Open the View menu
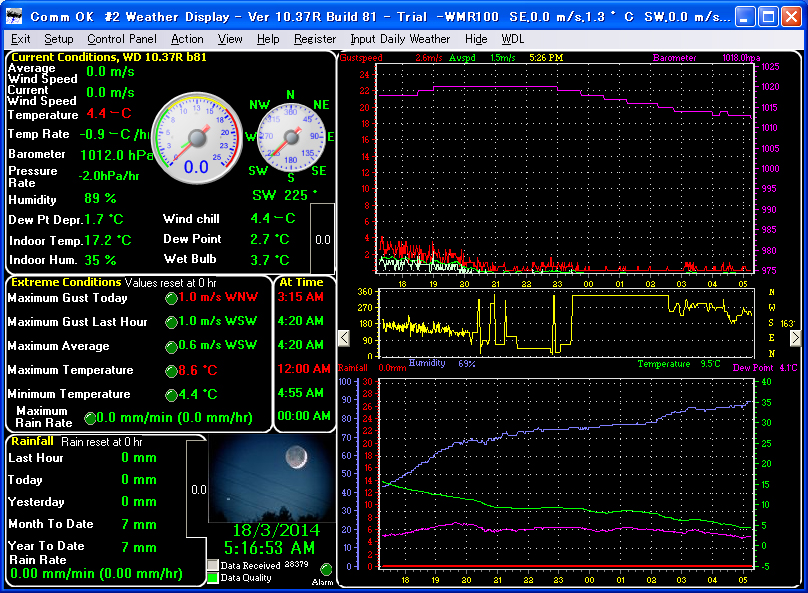Viewport: 808px width, 593px height. (230, 39)
